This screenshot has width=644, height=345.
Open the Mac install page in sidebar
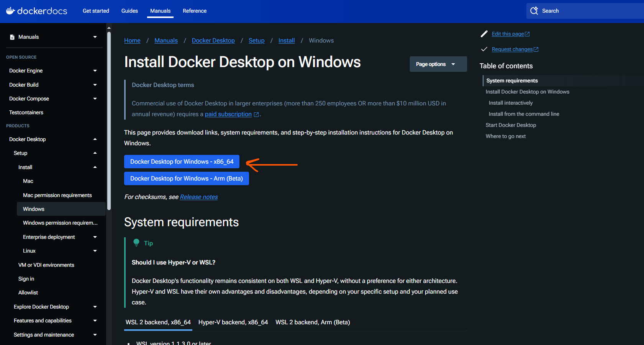(28, 181)
